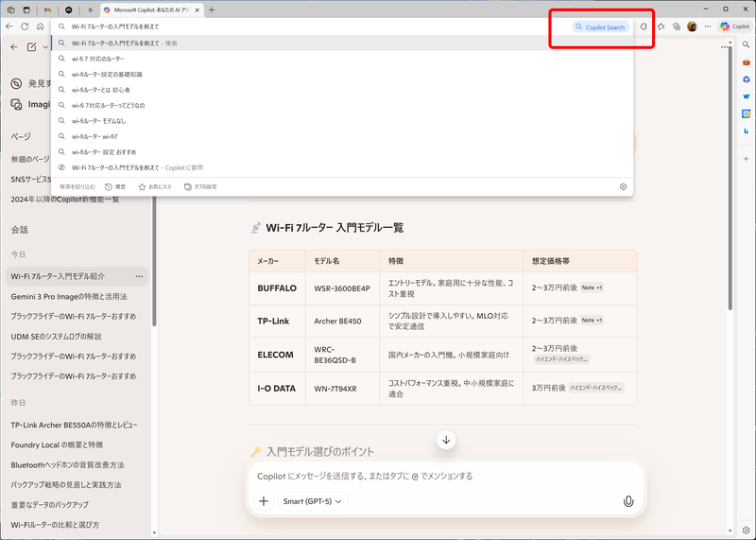The width and height of the screenshot is (756, 540).
Task: Click the plus attach button in composer
Action: tap(264, 501)
